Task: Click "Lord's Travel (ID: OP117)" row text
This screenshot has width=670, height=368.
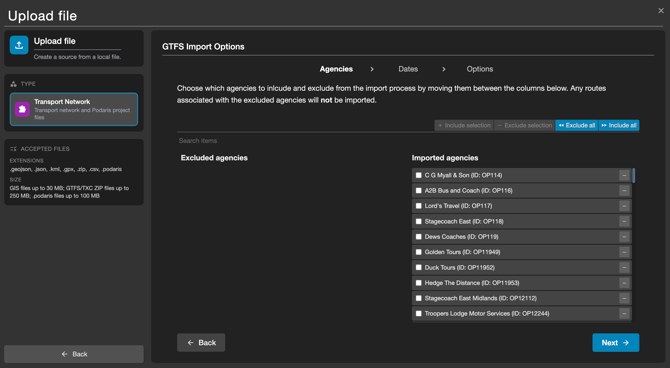Action: point(458,206)
